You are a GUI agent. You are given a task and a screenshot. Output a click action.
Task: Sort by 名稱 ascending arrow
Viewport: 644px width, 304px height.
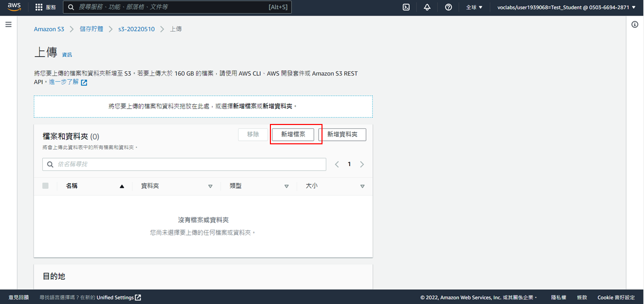pyautogui.click(x=122, y=186)
